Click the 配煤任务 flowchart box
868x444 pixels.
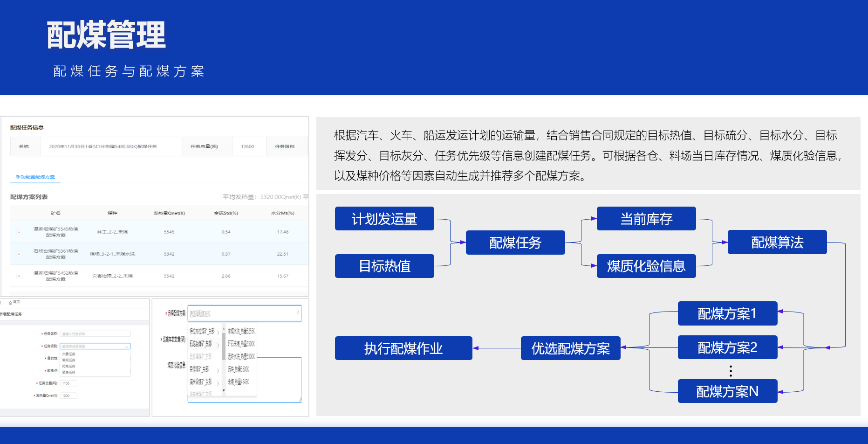point(515,243)
